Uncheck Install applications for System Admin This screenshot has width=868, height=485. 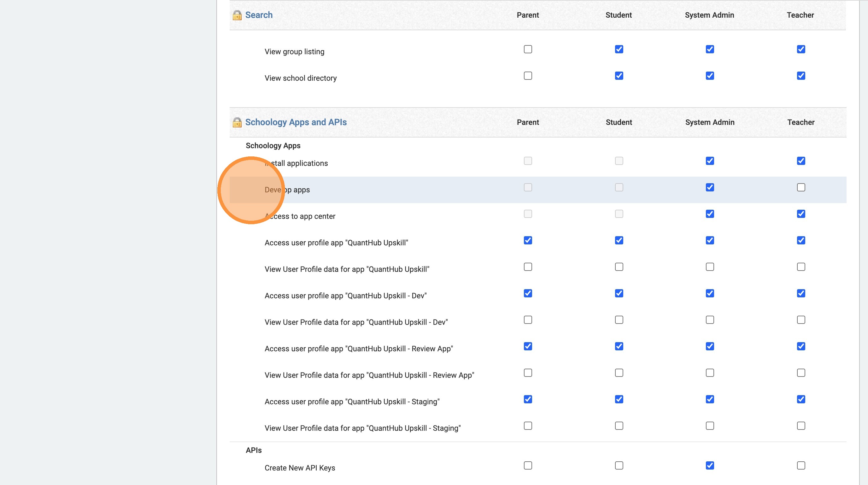710,161
